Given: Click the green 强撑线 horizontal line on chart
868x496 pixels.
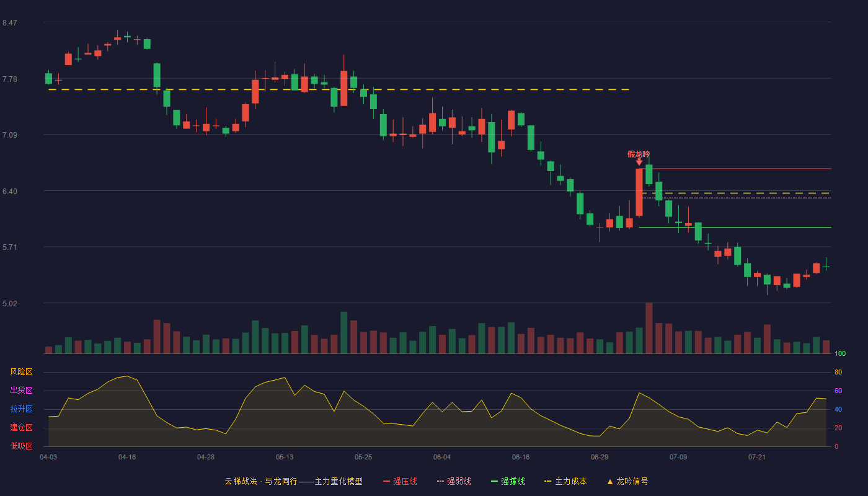Looking at the screenshot, I should pyautogui.click(x=735, y=228).
